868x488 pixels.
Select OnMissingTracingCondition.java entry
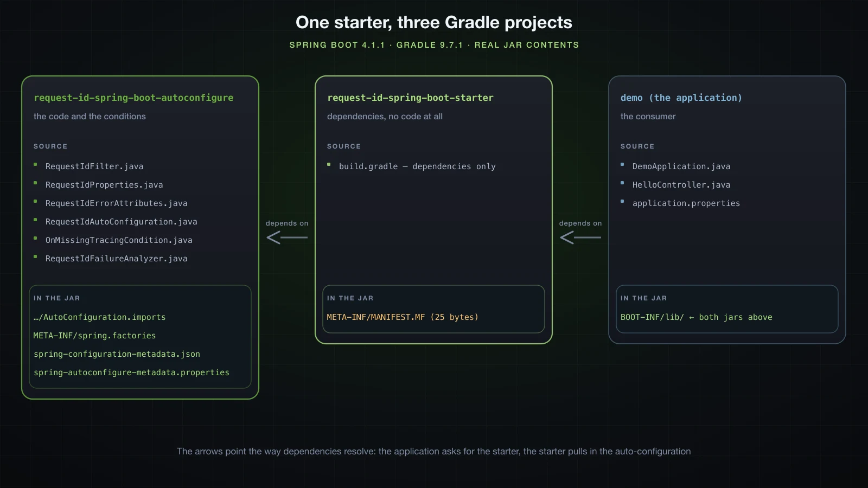pos(119,240)
